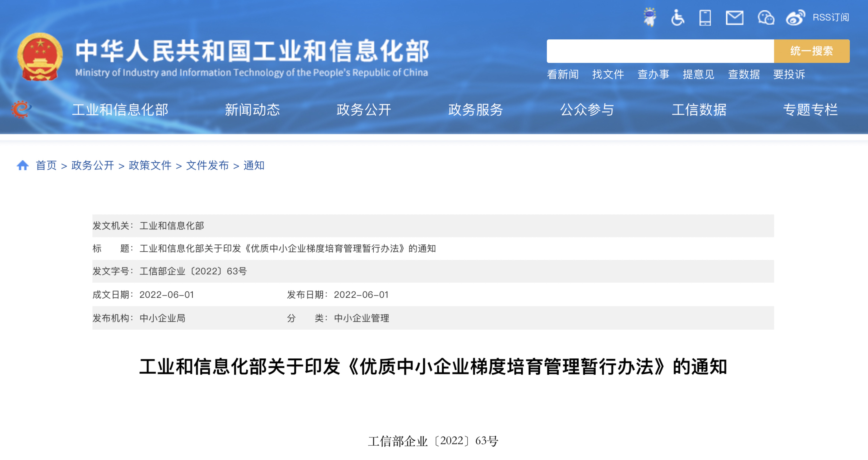Go to 通知 in breadcrumb

coord(254,165)
